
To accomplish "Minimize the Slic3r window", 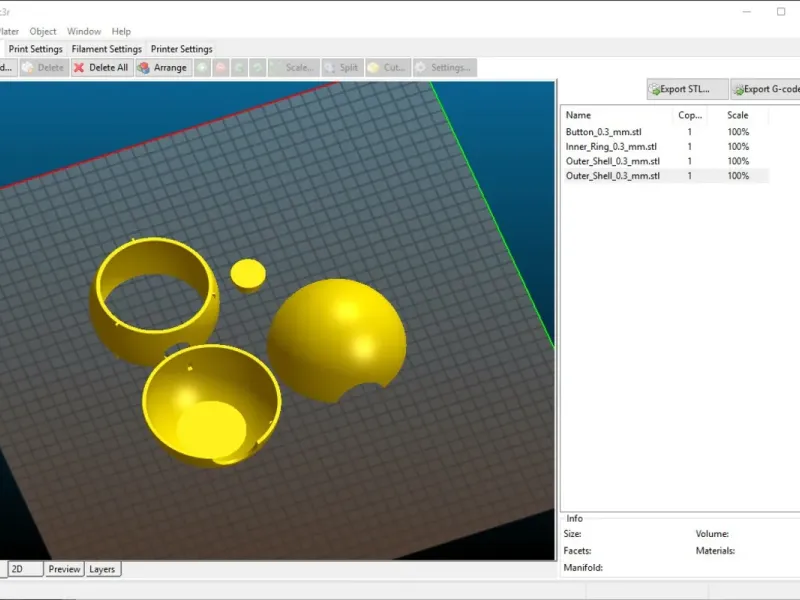I will tap(746, 11).
